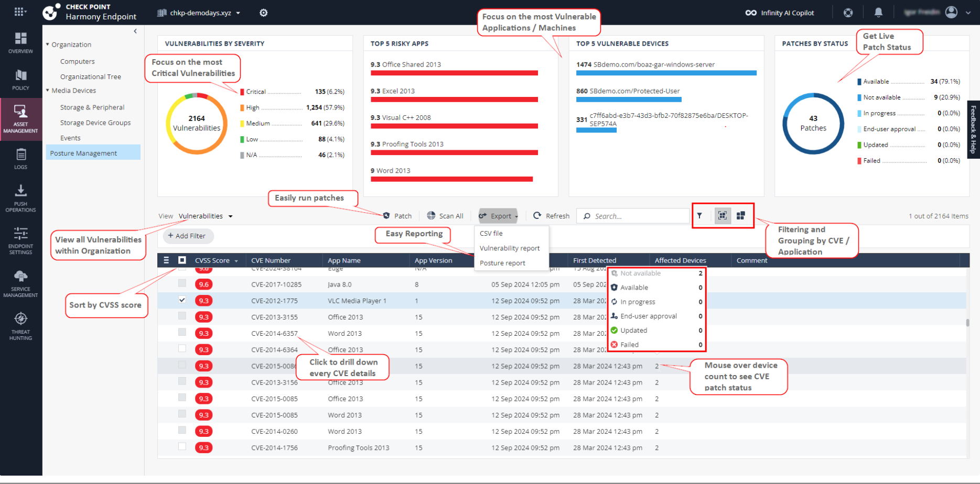Open Infinity AI Copilot

[780, 13]
